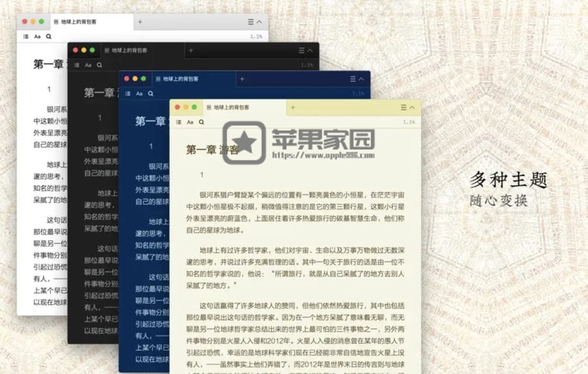Add a new tab in white-theme window

coord(140,22)
